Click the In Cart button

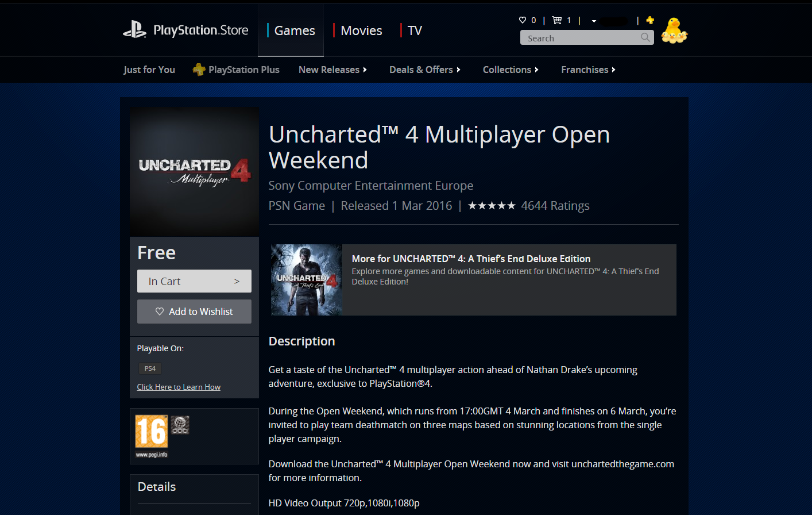click(194, 281)
